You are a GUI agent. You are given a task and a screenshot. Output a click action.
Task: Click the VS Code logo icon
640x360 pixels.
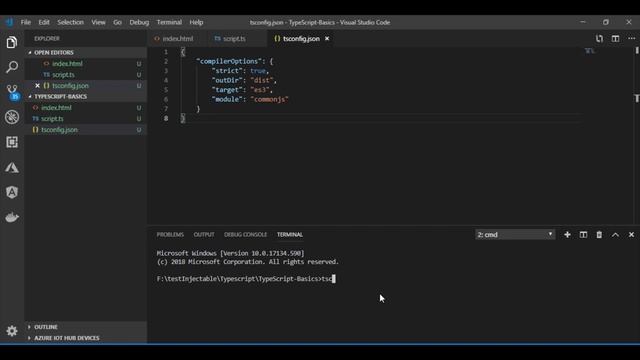pyautogui.click(x=9, y=22)
